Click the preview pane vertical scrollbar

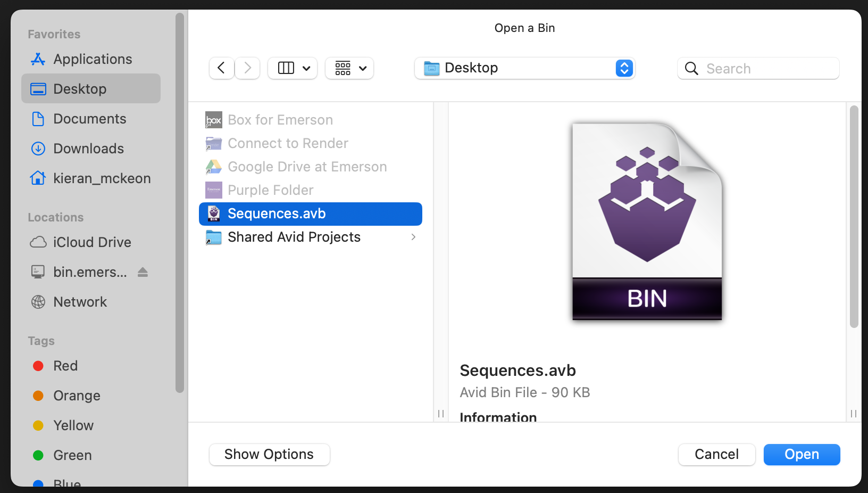click(x=854, y=217)
